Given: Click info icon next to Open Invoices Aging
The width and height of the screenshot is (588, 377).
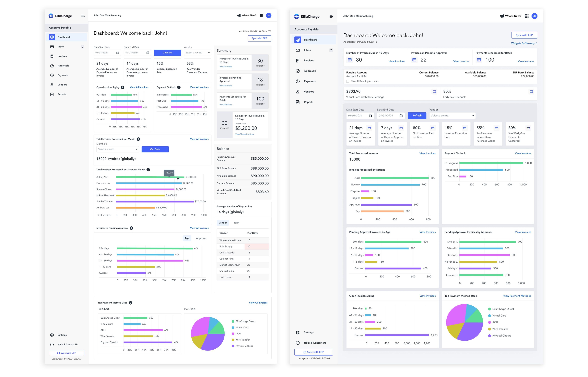Looking at the screenshot, I should (123, 87).
